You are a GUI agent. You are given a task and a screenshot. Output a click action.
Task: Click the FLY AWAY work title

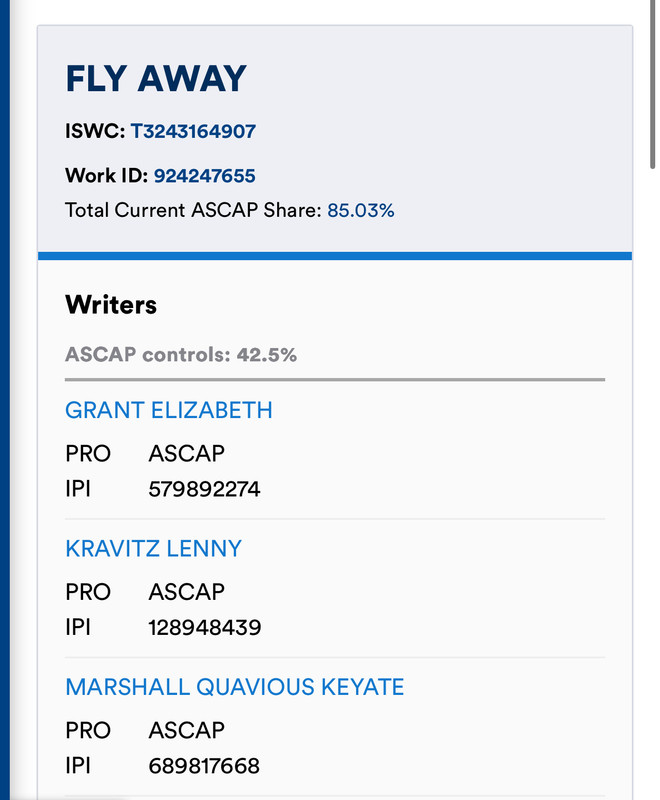coord(156,79)
